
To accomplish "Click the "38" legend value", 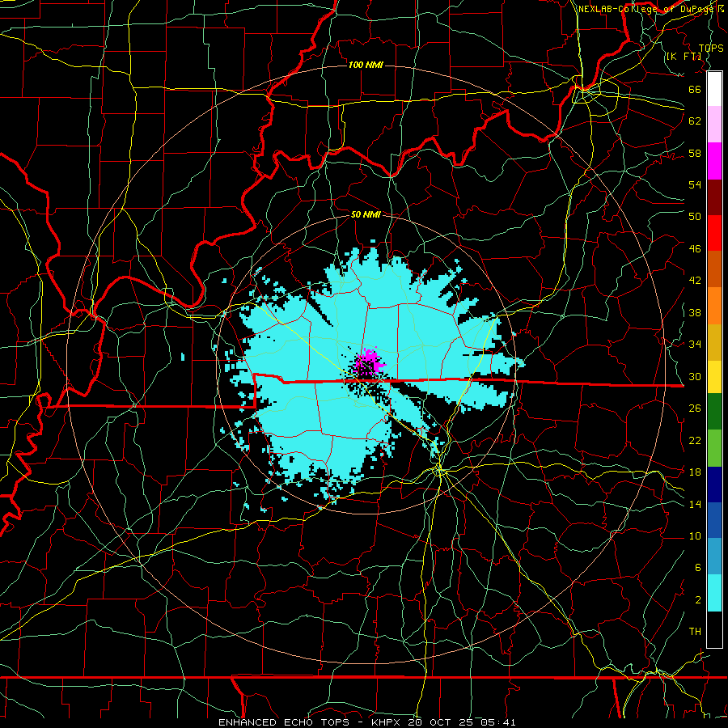I will [x=695, y=312].
